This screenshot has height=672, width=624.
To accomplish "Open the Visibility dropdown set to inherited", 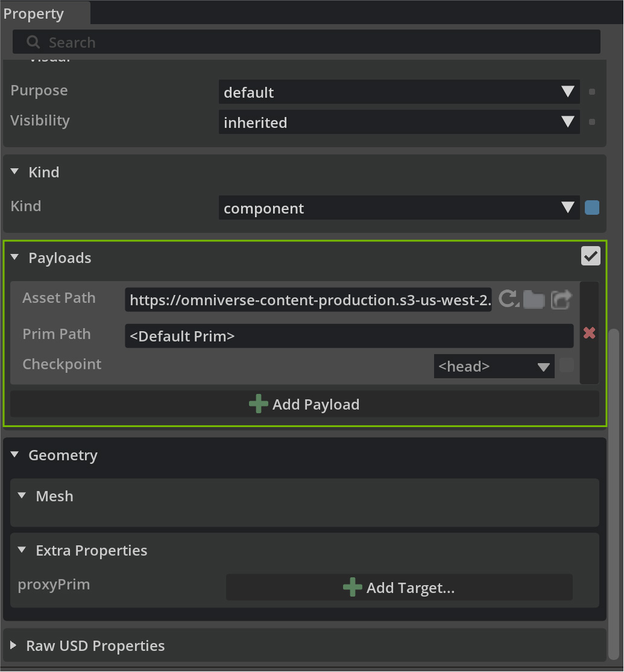I will tap(399, 122).
